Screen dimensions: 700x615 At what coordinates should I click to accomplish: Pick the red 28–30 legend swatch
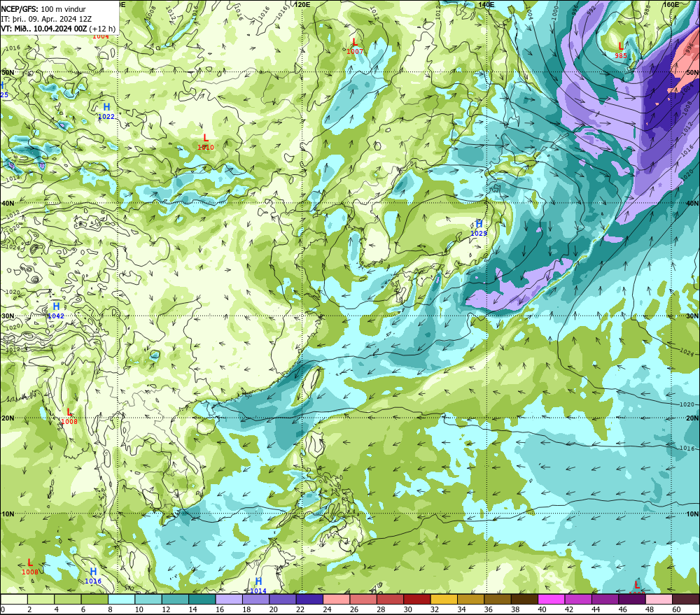[390, 599]
